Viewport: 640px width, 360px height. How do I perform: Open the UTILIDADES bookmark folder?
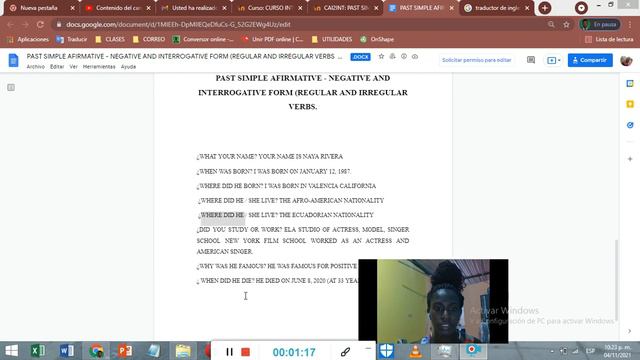332,39
